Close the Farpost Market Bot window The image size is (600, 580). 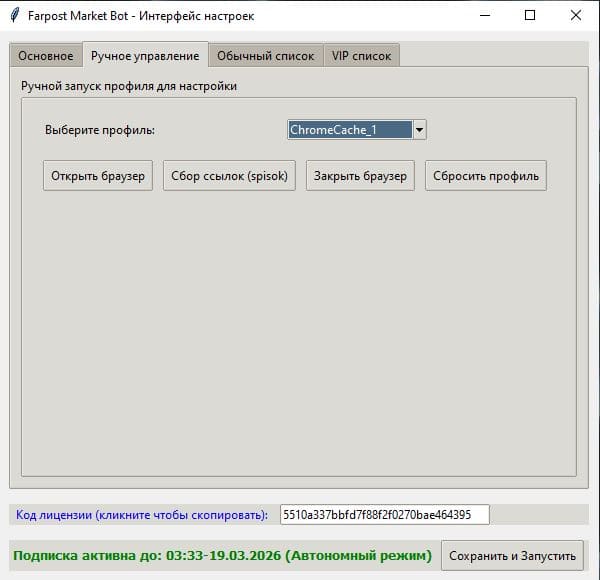point(576,16)
